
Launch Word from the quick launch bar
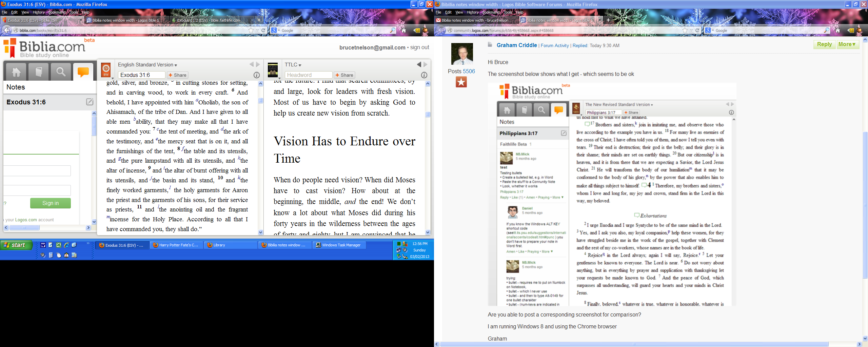coord(43,245)
